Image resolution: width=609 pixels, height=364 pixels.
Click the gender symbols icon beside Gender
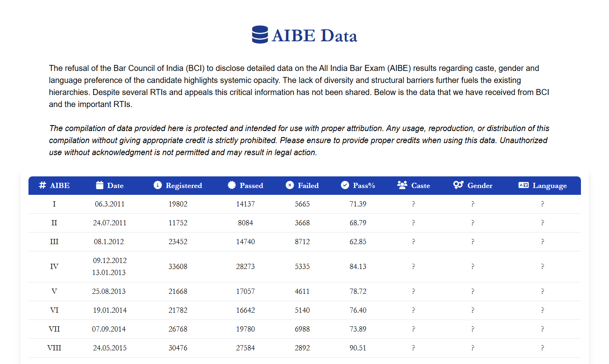click(x=458, y=185)
